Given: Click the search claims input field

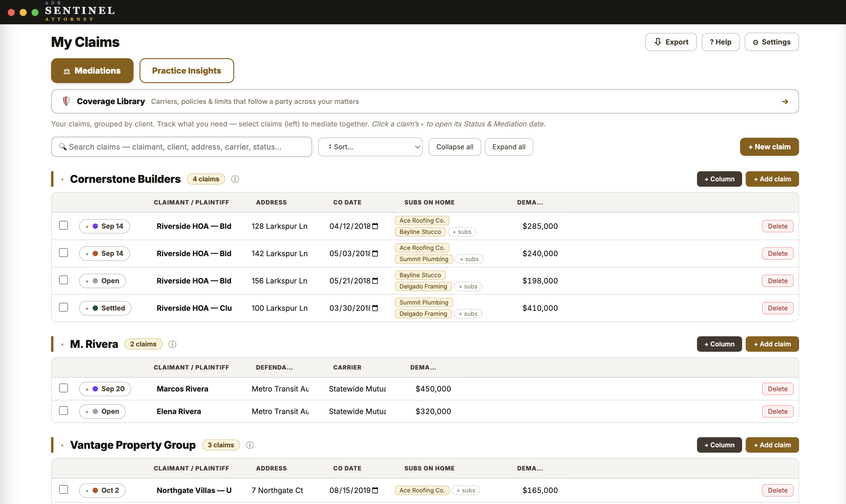Looking at the screenshot, I should coord(181,147).
